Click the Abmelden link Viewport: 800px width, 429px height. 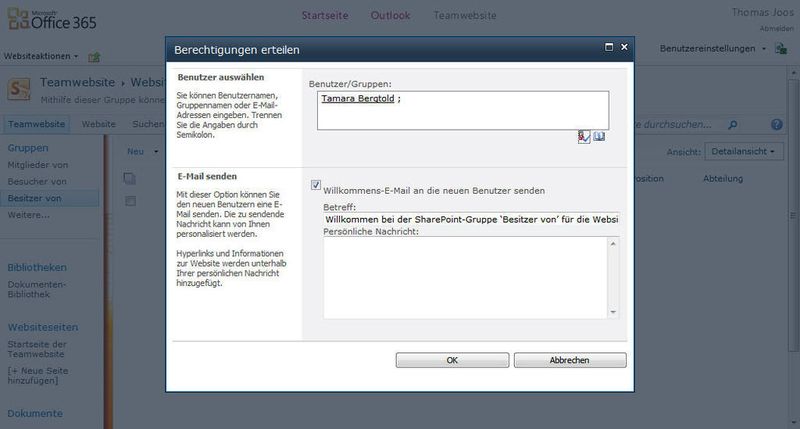coord(777,29)
